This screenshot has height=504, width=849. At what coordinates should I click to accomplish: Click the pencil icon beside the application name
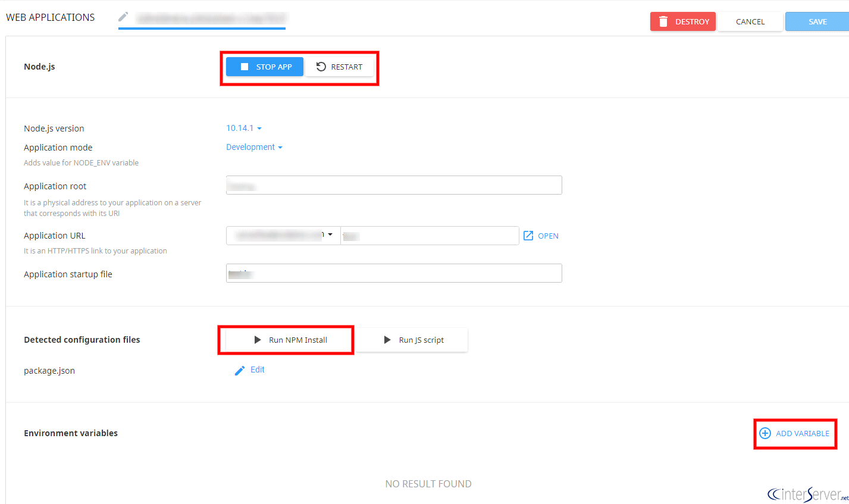coord(123,17)
